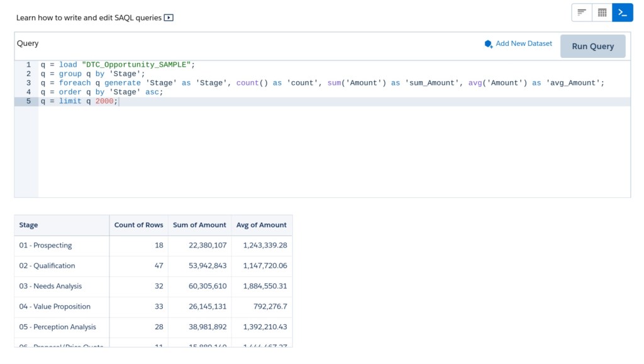
Task: Click the Add New Dataset hexagon icon
Action: click(x=489, y=44)
